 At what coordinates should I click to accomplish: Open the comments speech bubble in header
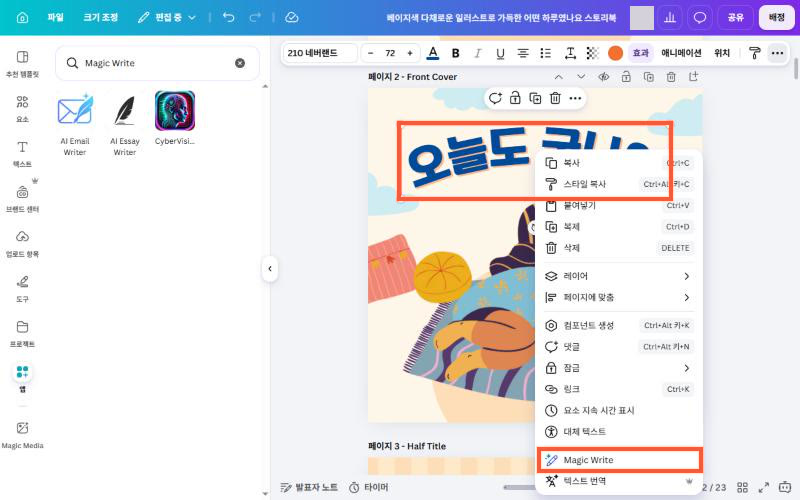coord(699,18)
